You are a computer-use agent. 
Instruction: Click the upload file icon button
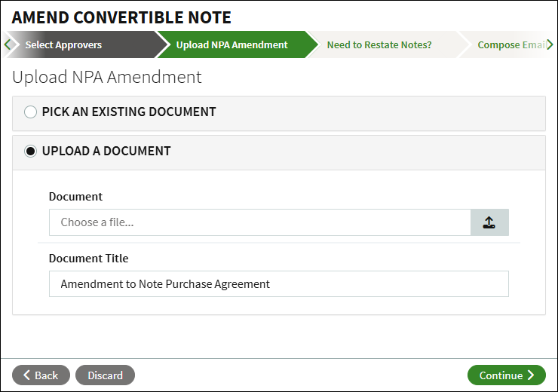(489, 222)
